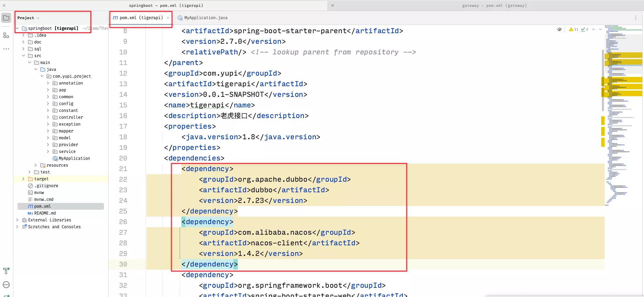
Task: Place cursor on dubbo artifactId line
Action: [264, 190]
